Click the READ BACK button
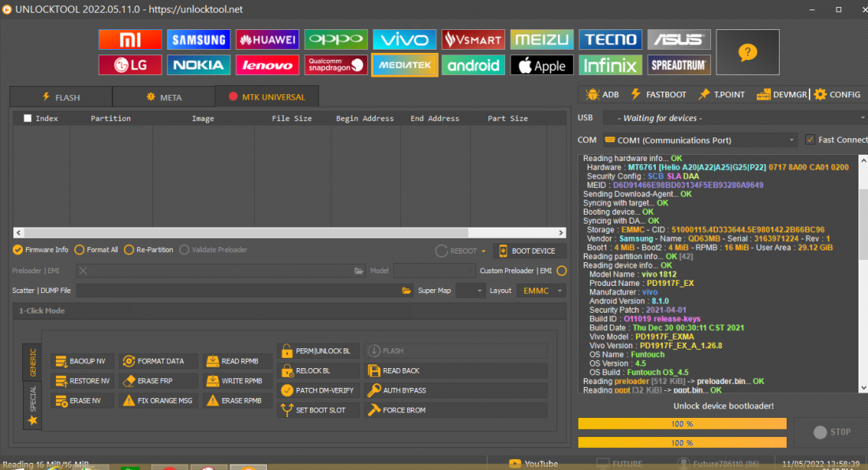The width and height of the screenshot is (868, 470). (456, 370)
